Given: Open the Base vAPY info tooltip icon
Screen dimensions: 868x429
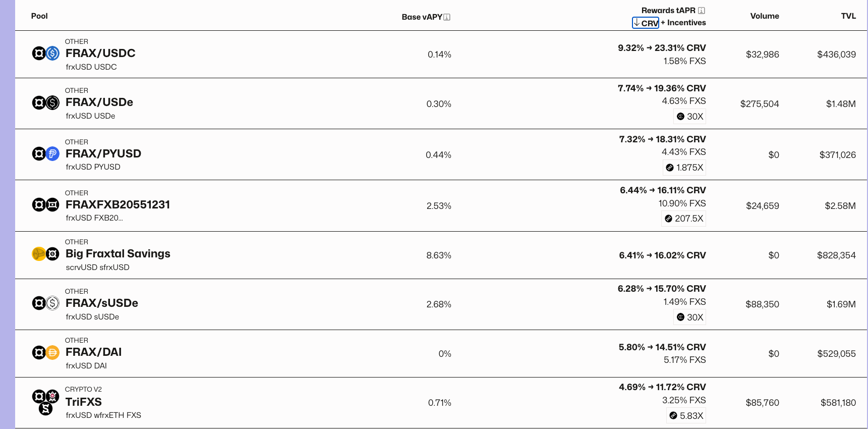Looking at the screenshot, I should pyautogui.click(x=447, y=16).
